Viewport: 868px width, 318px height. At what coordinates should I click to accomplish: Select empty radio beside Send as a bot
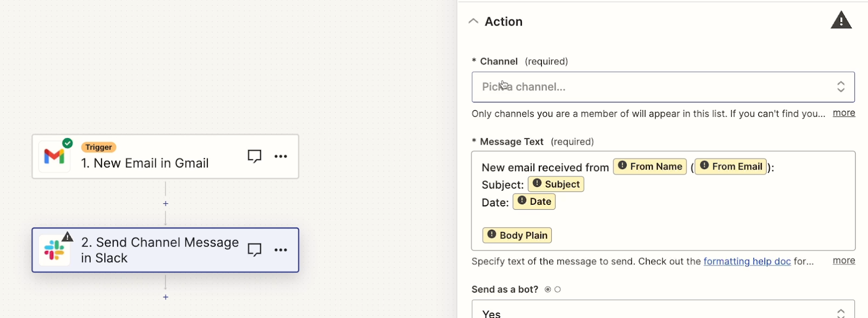click(558, 289)
